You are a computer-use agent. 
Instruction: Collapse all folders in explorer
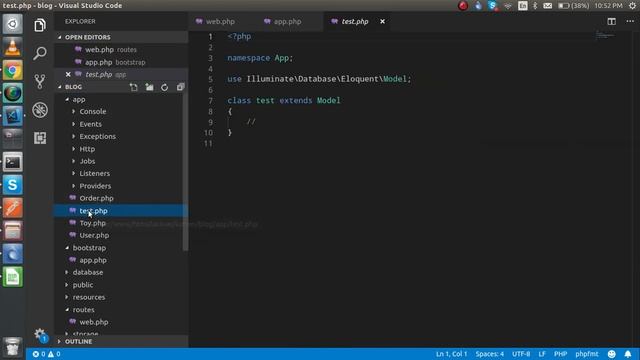(180, 87)
